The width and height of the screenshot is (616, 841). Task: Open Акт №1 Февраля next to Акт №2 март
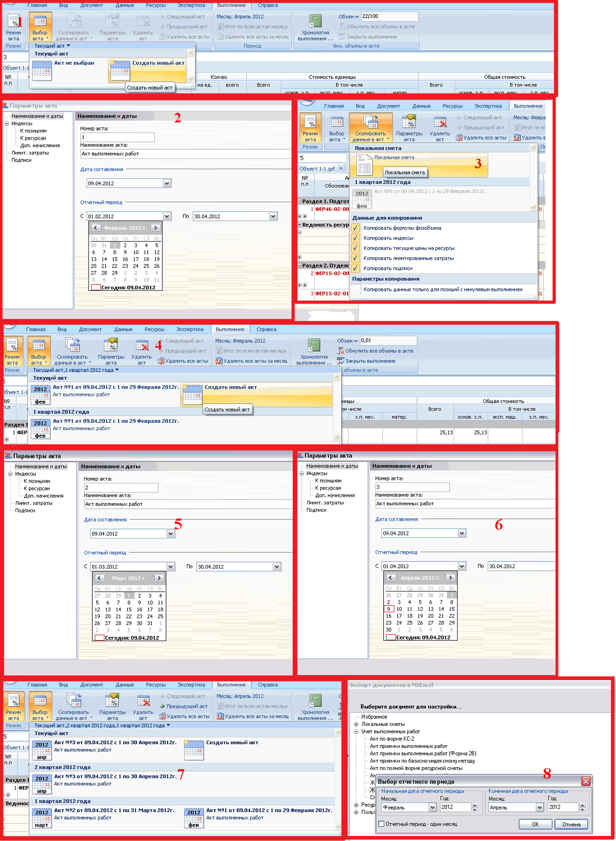point(259,818)
